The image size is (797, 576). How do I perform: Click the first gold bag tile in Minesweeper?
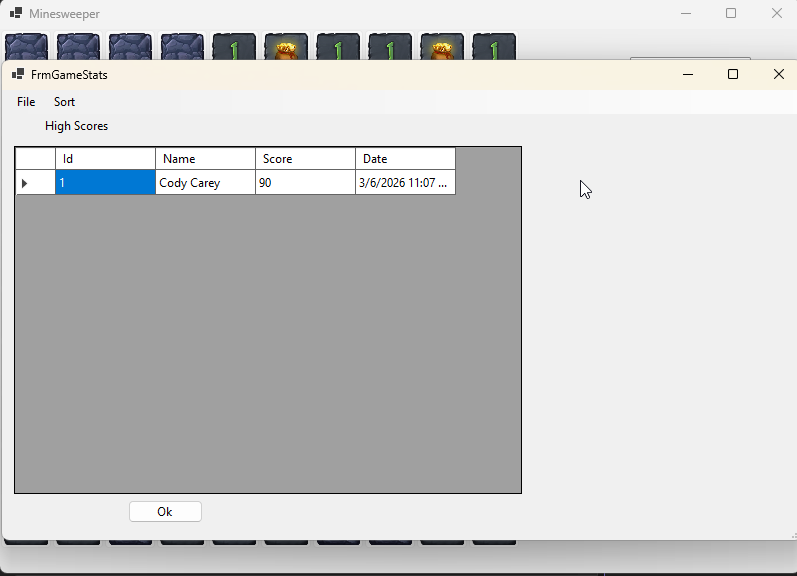coord(286,47)
